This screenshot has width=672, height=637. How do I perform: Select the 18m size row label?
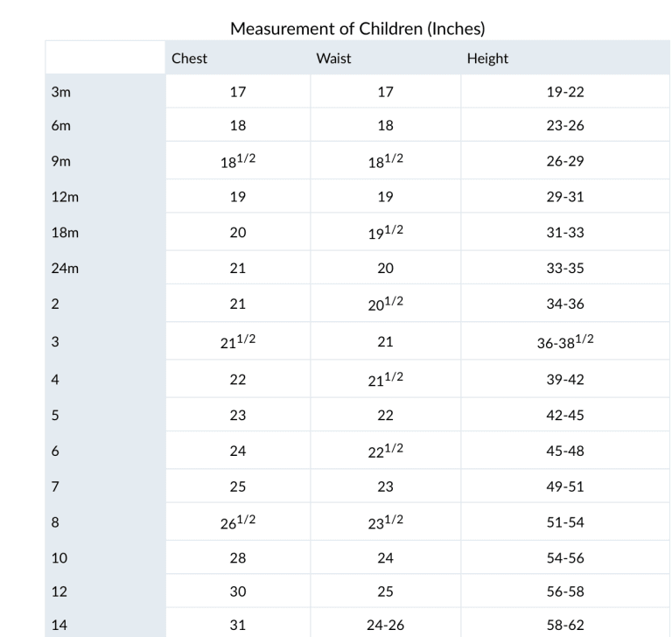tap(64, 233)
